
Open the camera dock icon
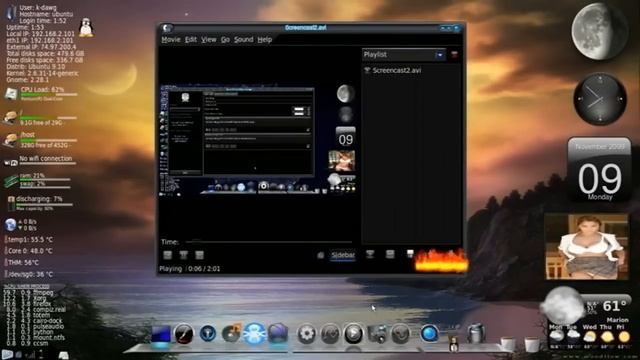[377, 334]
